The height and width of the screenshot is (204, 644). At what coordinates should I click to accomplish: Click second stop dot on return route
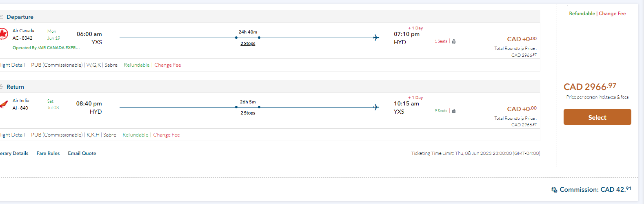pyautogui.click(x=259, y=107)
